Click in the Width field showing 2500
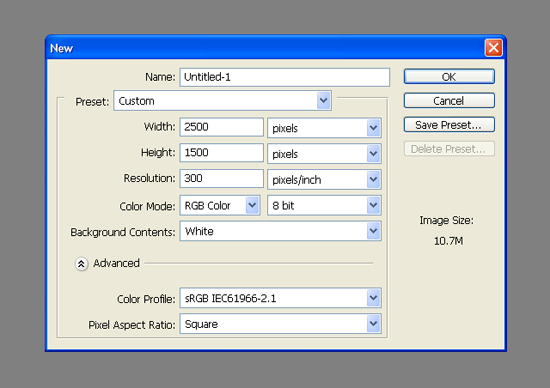The image size is (550, 388). tap(221, 127)
